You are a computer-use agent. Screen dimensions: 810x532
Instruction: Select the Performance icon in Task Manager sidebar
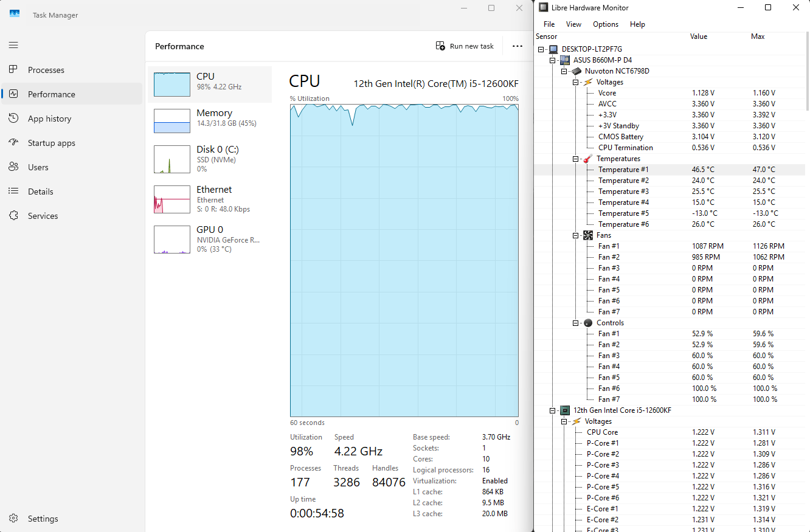pos(13,94)
